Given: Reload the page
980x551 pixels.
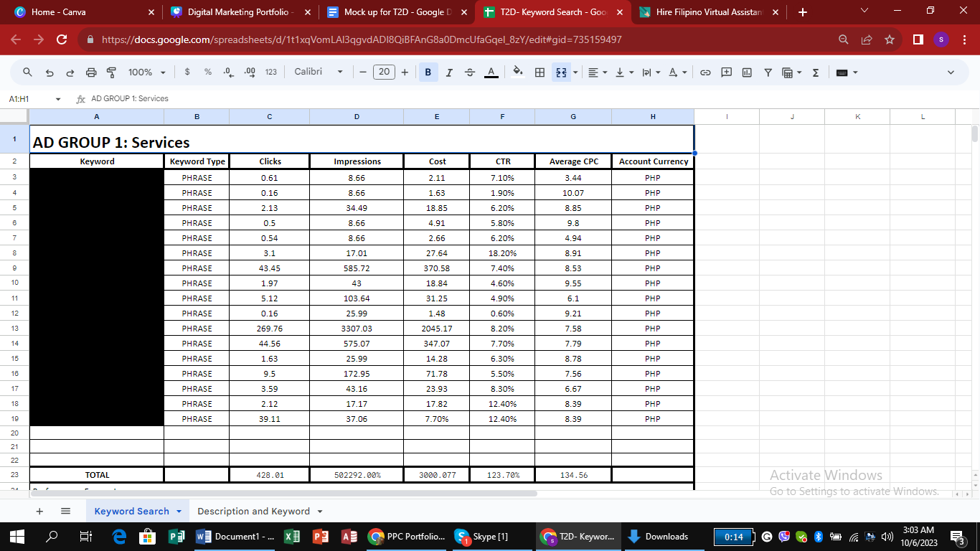Looking at the screenshot, I should [62, 40].
